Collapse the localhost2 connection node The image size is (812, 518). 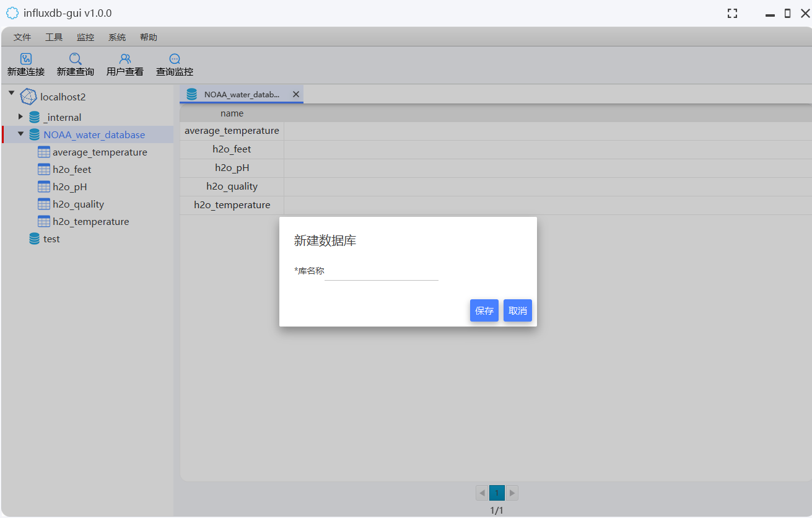11,93
